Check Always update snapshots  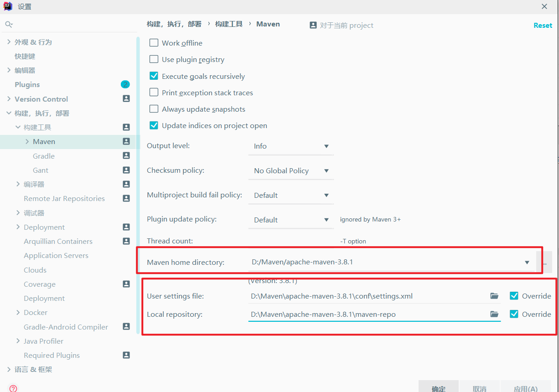tap(154, 109)
